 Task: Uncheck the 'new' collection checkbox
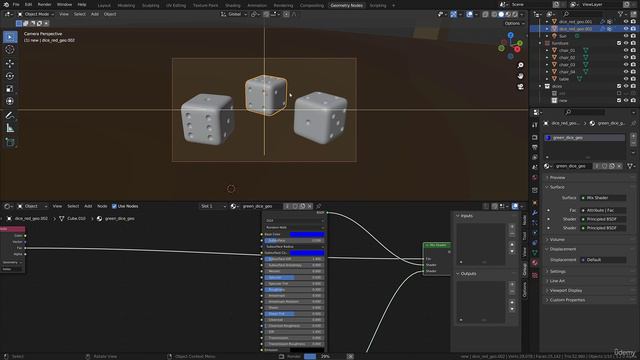click(x=619, y=100)
